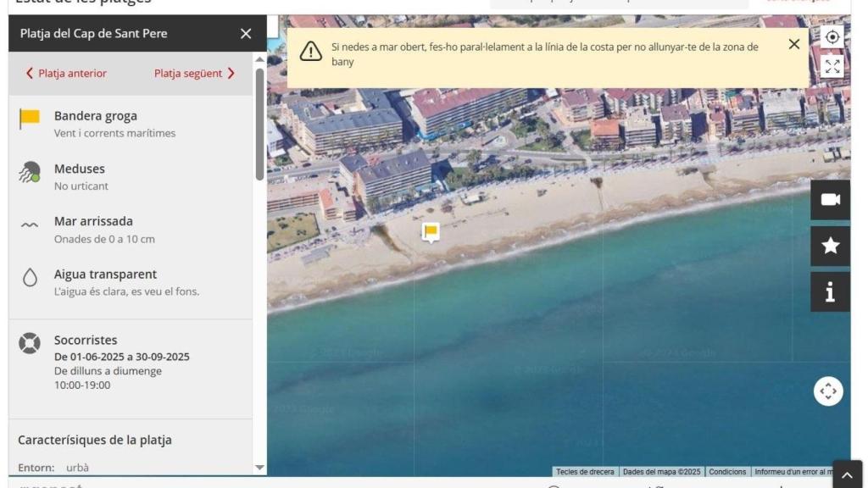Viewport: 868px width, 488px height.
Task: Select the star icon for favorite beaches
Action: (x=829, y=247)
